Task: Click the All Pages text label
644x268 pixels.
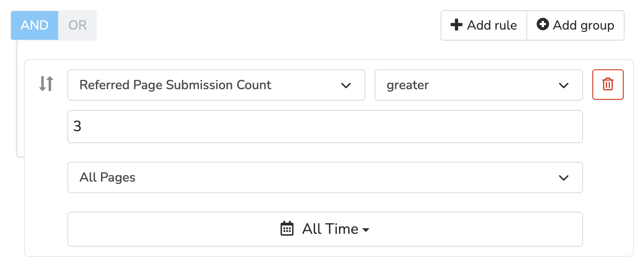Action: pos(107,178)
